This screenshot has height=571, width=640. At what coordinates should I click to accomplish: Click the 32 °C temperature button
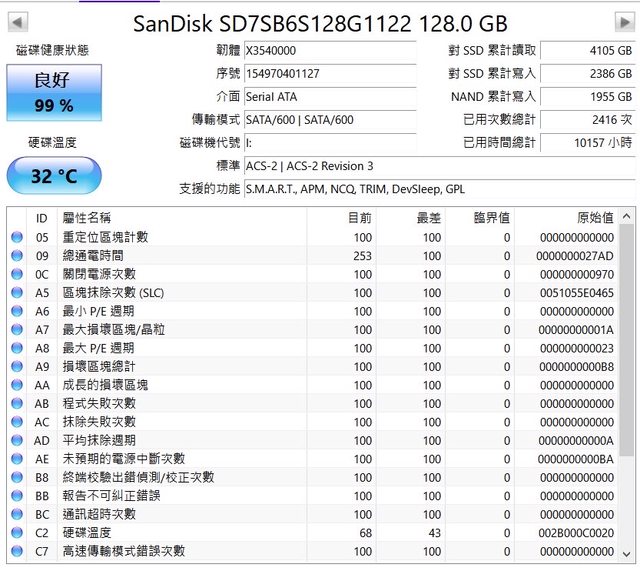53,176
